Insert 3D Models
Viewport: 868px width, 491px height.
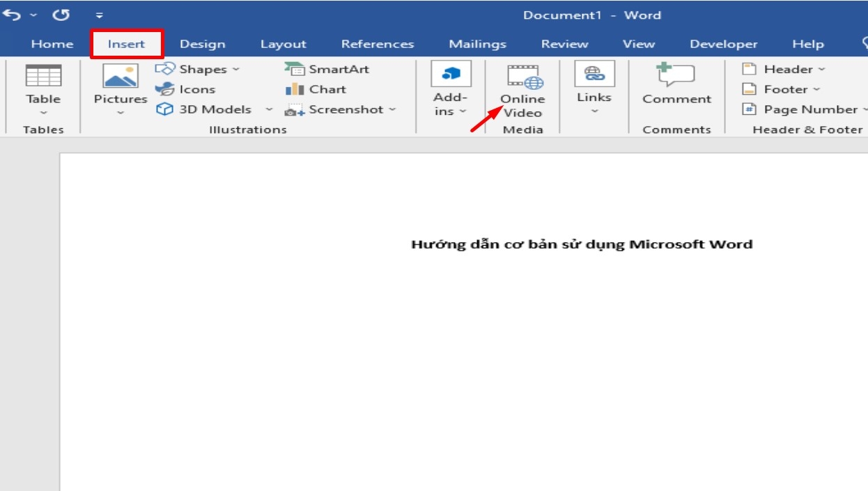206,109
